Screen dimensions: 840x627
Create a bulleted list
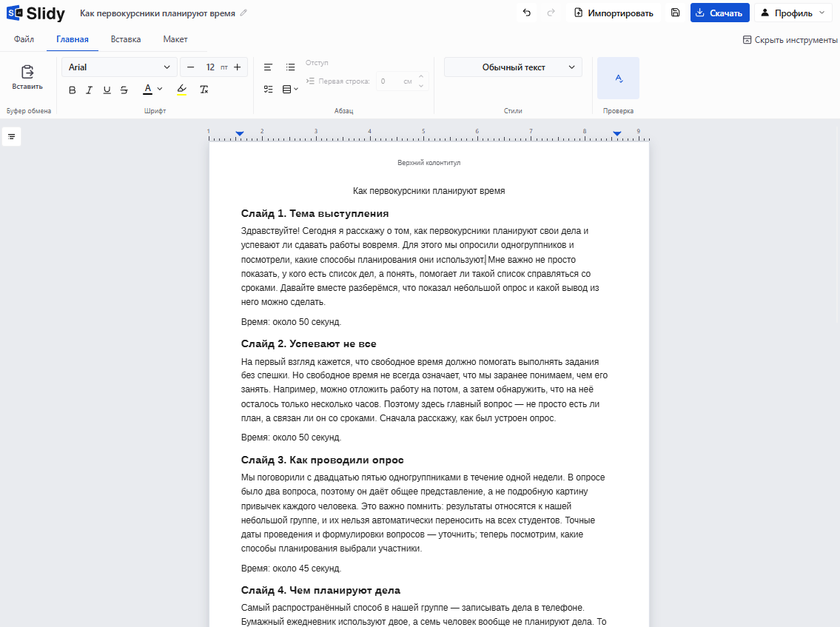290,67
